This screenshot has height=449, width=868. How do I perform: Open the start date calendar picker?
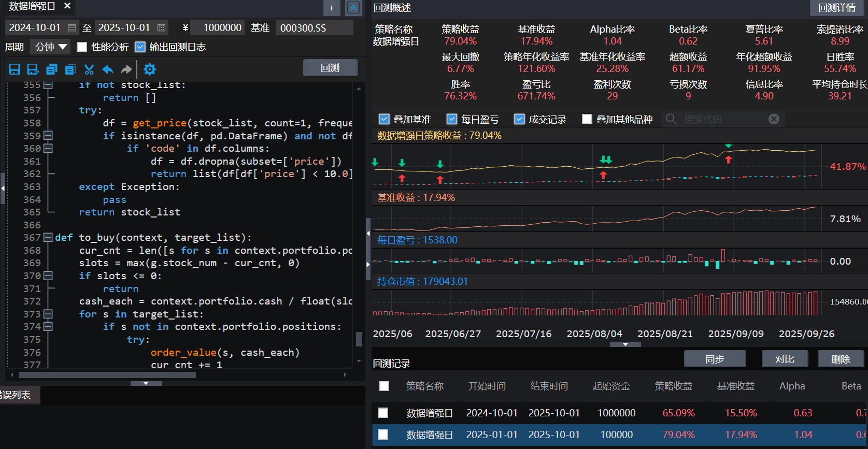point(72,27)
